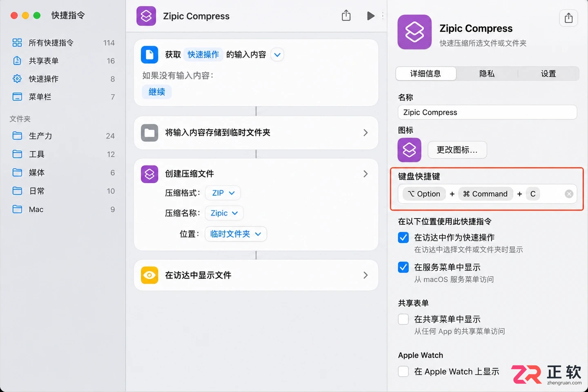Select 菜单栏 icon in sidebar

pyautogui.click(x=17, y=97)
